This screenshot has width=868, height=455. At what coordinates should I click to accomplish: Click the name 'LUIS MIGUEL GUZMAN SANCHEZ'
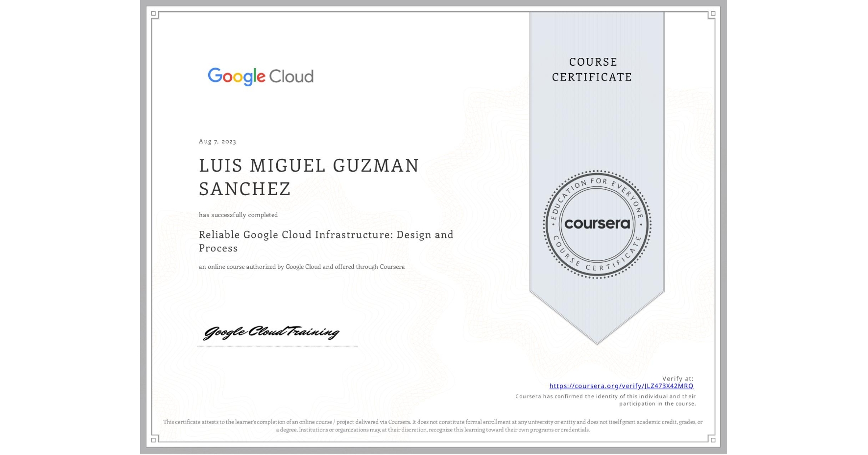[x=309, y=177]
